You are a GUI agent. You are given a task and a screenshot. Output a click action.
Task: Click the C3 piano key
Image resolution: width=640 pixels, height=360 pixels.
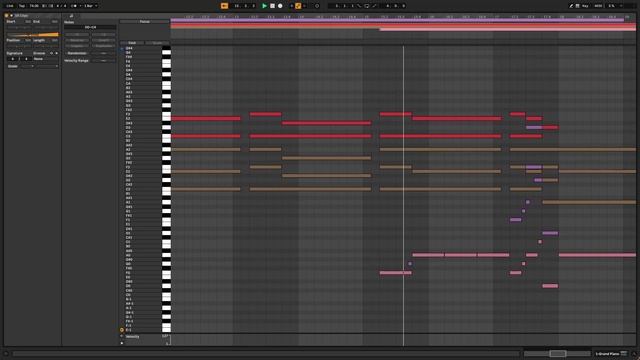click(x=166, y=137)
